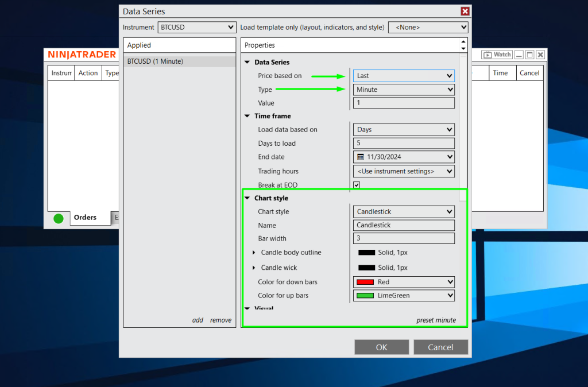Click the calendar icon in End date

[x=361, y=157]
